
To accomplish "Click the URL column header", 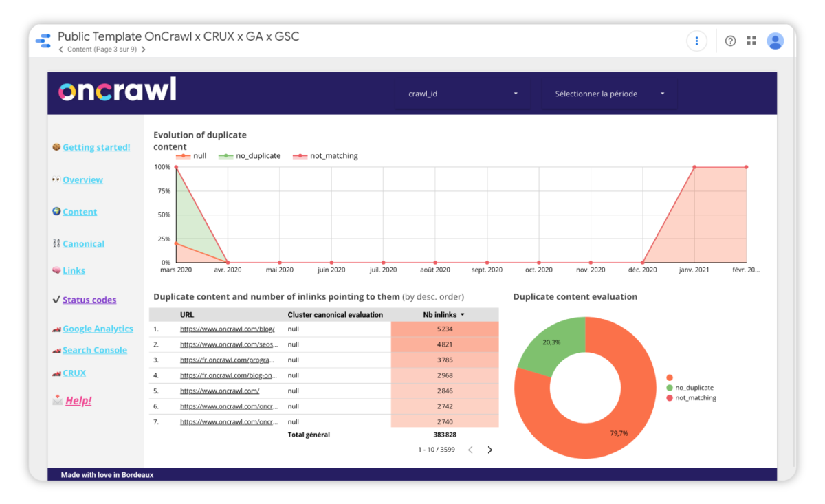I will [x=187, y=315].
